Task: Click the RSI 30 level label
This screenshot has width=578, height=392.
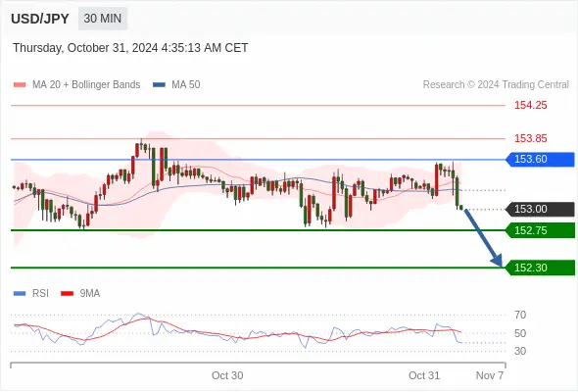Action: pyautogui.click(x=520, y=351)
